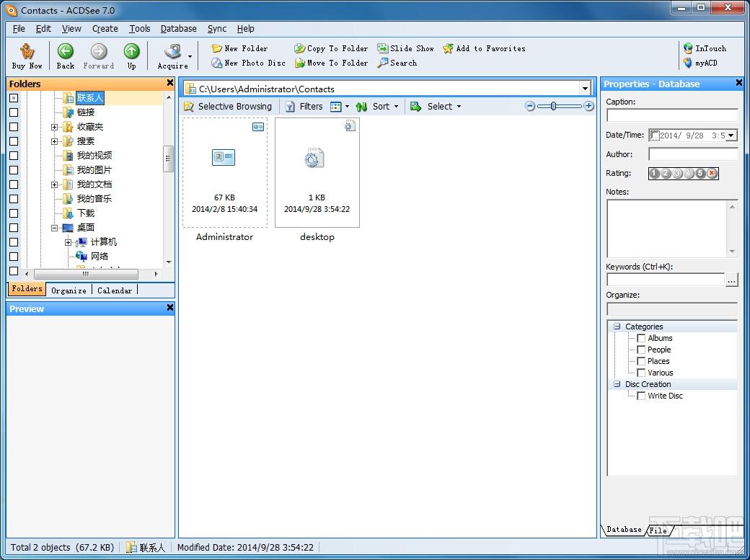Expand the 搜索 tree node
The height and width of the screenshot is (560, 750).
click(x=55, y=141)
